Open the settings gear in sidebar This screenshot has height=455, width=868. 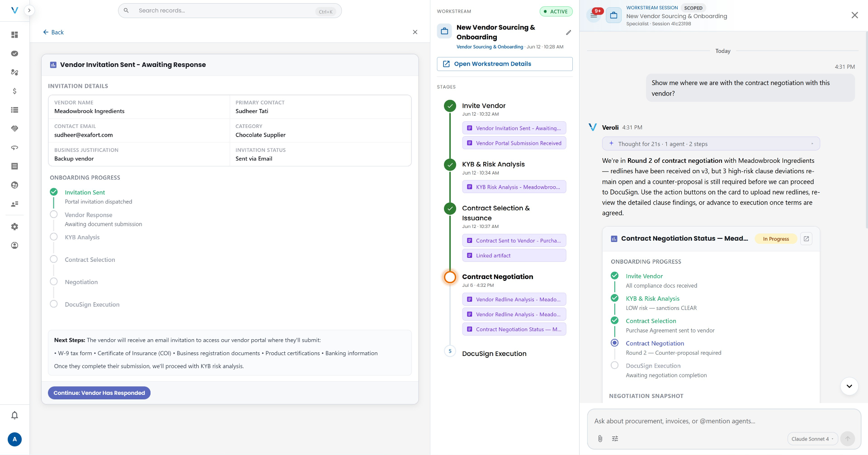pos(14,227)
